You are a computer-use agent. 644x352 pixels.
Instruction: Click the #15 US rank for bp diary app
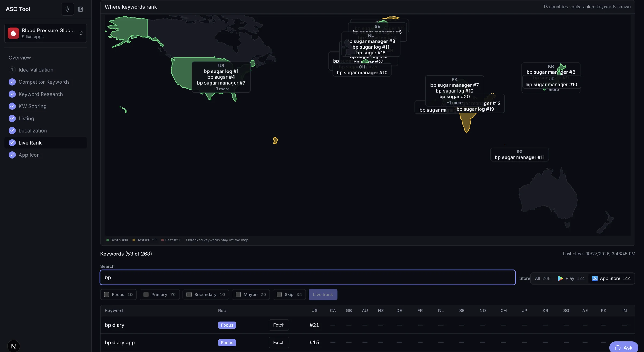click(x=314, y=343)
